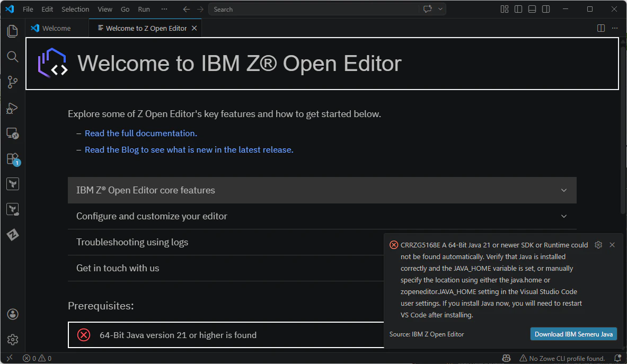Viewport: 627px width, 364px height.
Task: Open the Z Open Editor activity icon
Action: coord(12,235)
